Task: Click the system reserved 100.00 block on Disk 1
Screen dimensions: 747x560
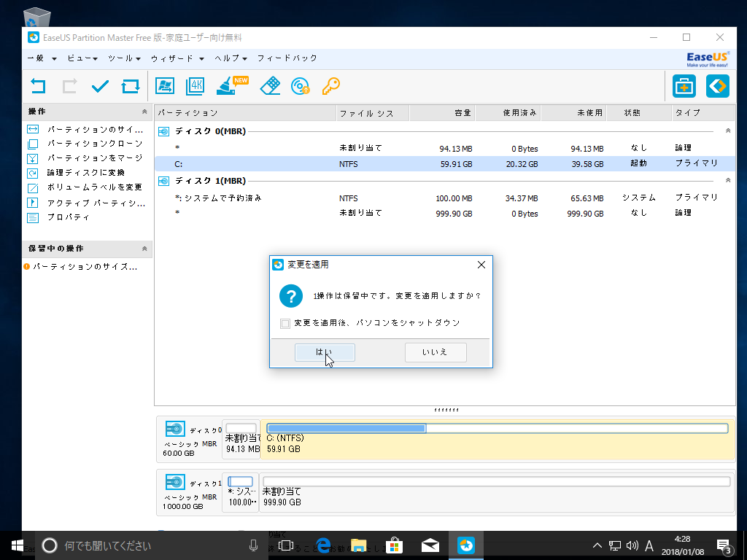Action: [x=241, y=492]
